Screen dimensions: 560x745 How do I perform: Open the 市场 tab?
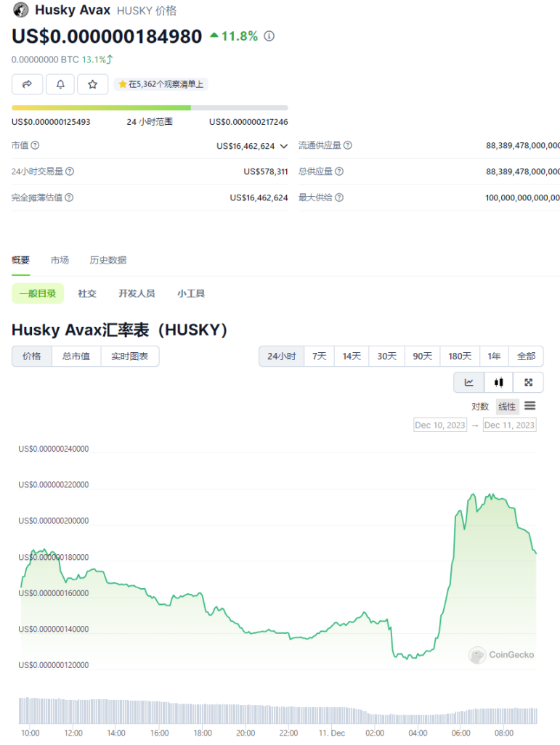(60, 260)
